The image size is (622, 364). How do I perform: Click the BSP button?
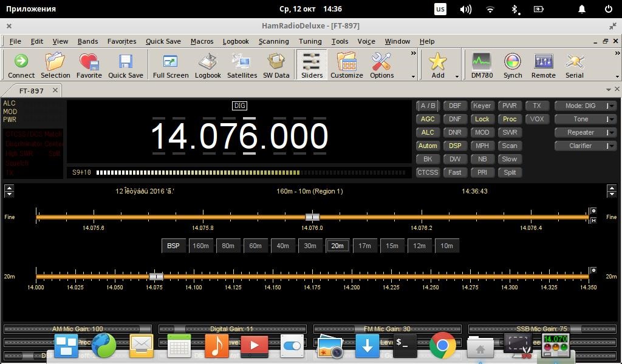(x=173, y=246)
